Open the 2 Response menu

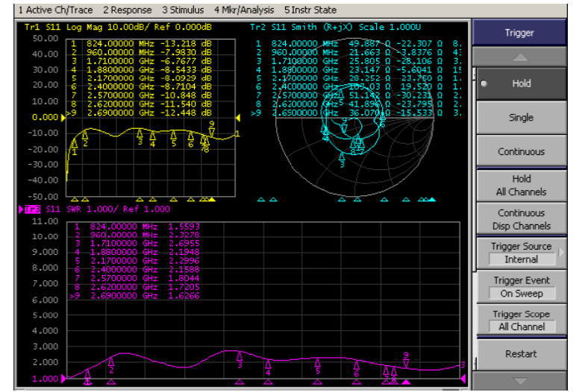point(127,10)
